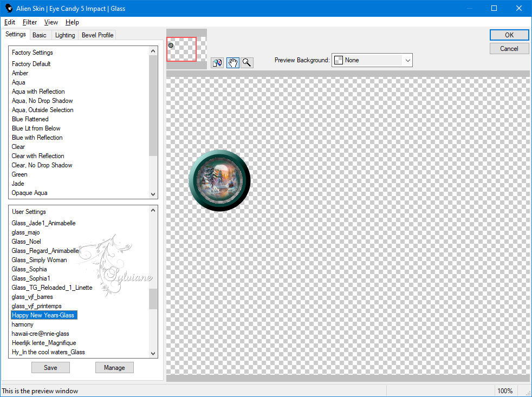
Task: Switch to the Settings tab
Action: [x=15, y=34]
